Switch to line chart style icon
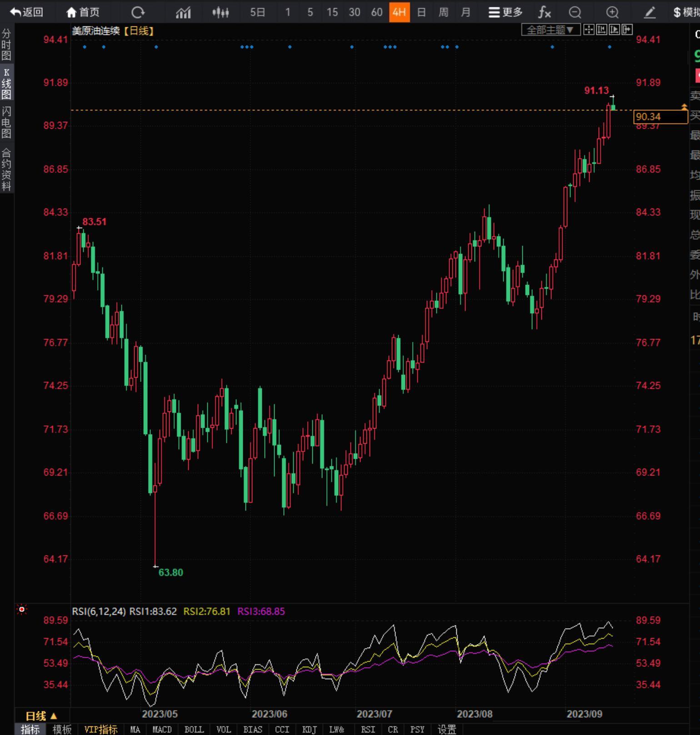 pyautogui.click(x=183, y=12)
